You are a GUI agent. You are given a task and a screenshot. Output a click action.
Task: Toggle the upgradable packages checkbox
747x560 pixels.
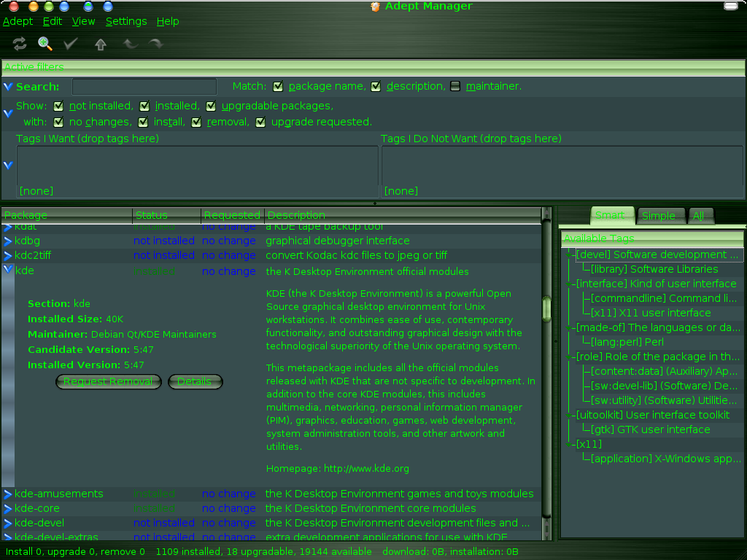coord(211,106)
